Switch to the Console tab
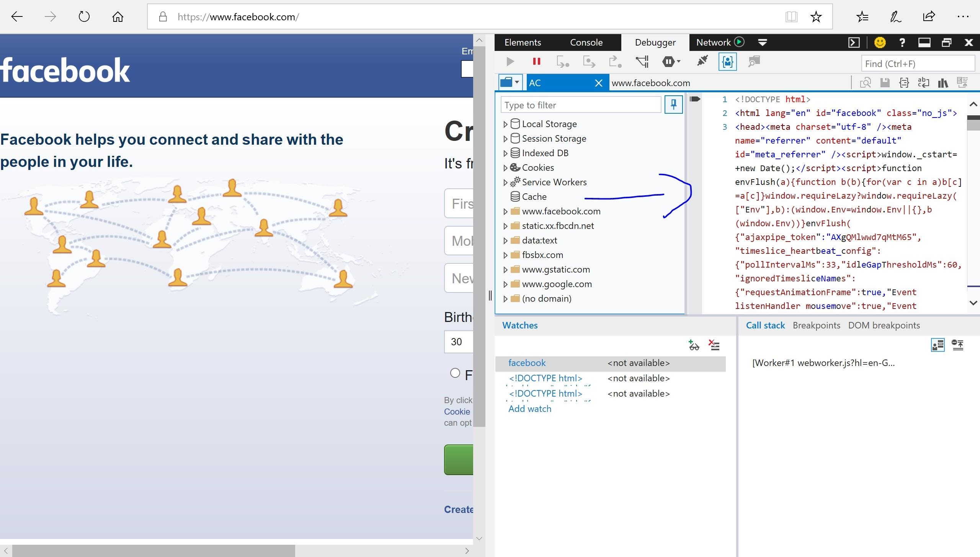This screenshot has width=980, height=557. click(586, 42)
